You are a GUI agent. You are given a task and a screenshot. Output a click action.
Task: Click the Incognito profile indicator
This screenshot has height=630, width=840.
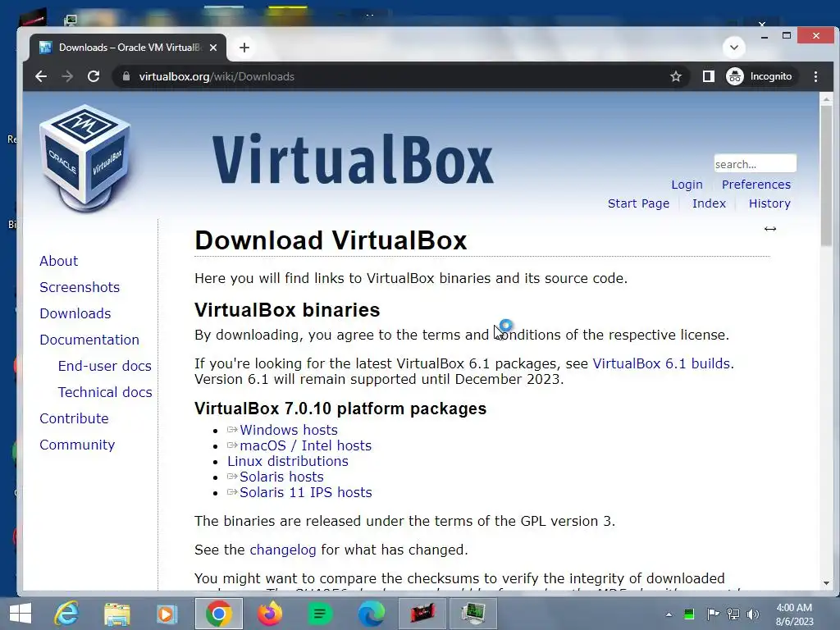click(x=759, y=76)
